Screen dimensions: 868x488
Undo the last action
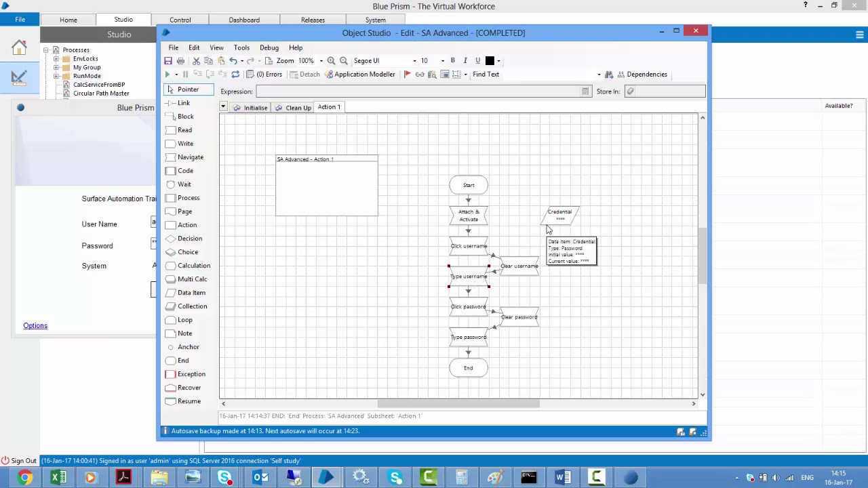pos(233,61)
